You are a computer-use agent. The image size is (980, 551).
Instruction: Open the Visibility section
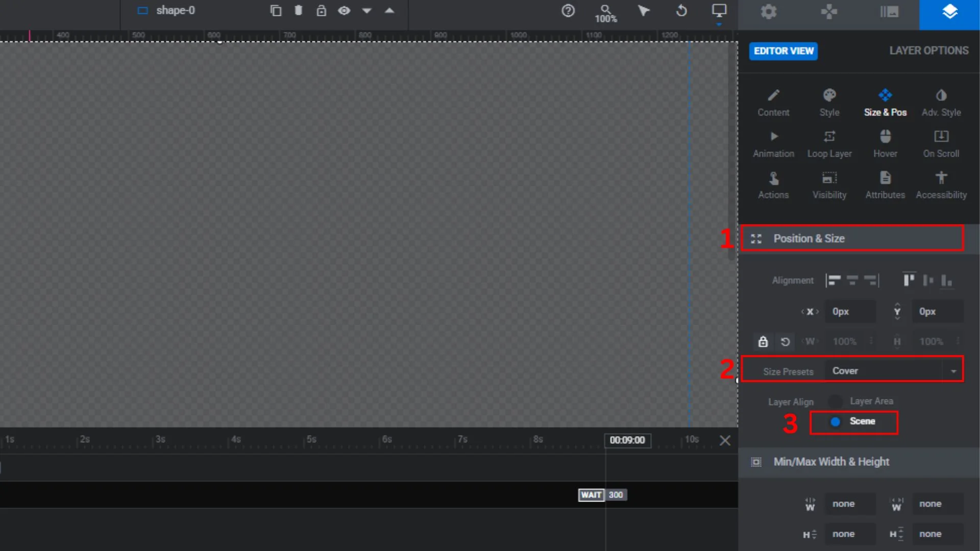[829, 186]
